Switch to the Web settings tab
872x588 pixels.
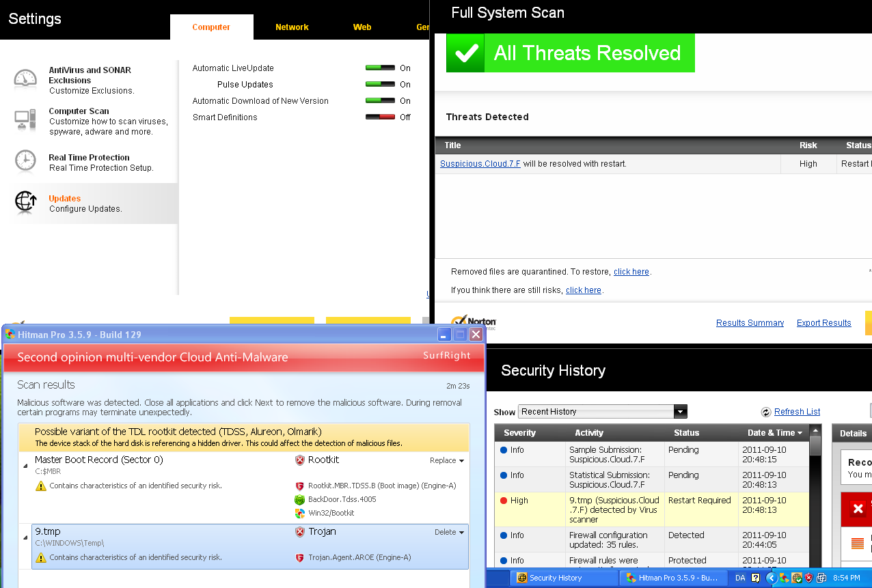pyautogui.click(x=362, y=27)
